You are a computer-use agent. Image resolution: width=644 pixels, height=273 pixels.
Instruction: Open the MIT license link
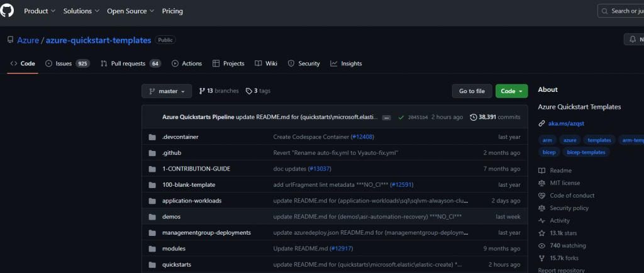565,183
